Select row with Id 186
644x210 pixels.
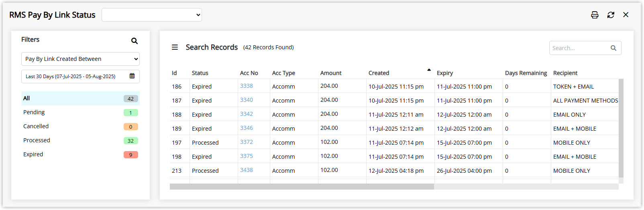click(x=394, y=86)
